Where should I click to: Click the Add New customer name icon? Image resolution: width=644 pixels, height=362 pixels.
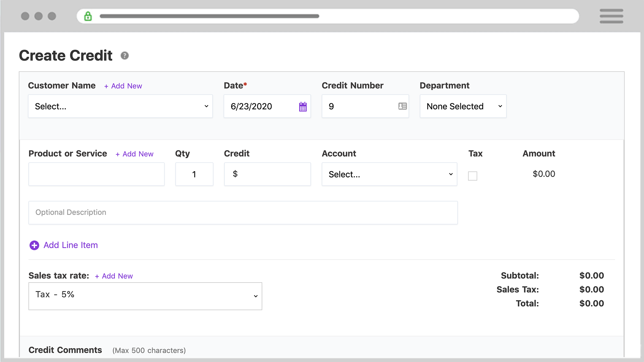click(x=123, y=86)
